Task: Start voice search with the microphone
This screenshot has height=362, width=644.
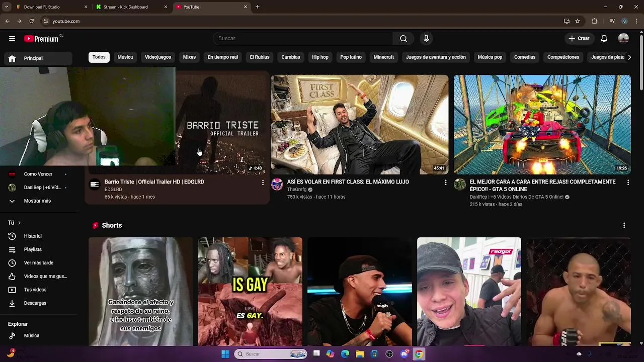Action: [426, 39]
